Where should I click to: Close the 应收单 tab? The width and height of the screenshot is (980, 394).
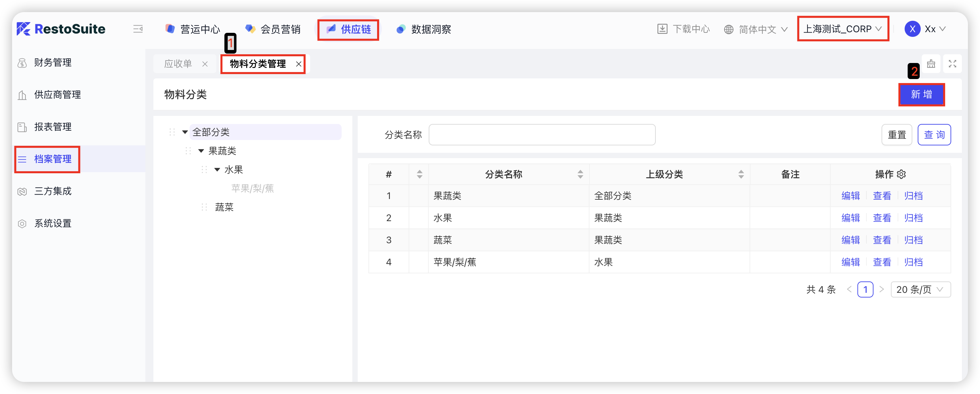pos(205,64)
